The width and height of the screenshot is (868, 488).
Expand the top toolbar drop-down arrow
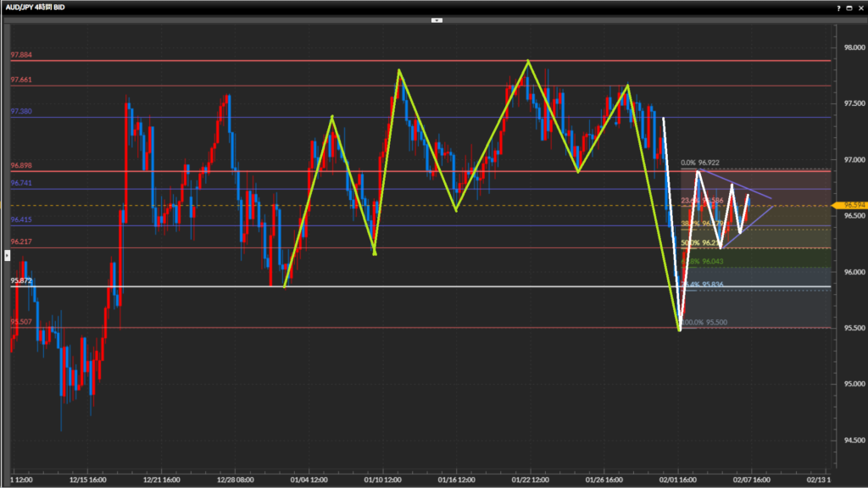click(437, 19)
